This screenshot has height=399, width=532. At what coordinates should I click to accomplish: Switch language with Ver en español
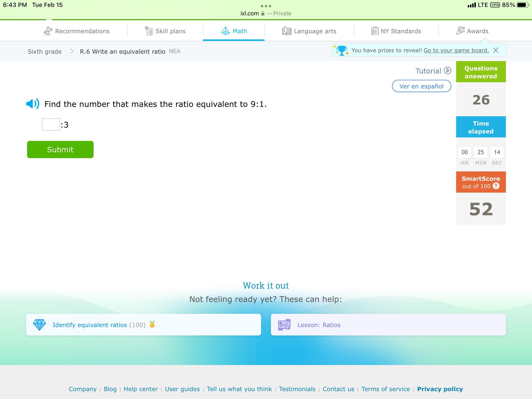click(x=421, y=86)
